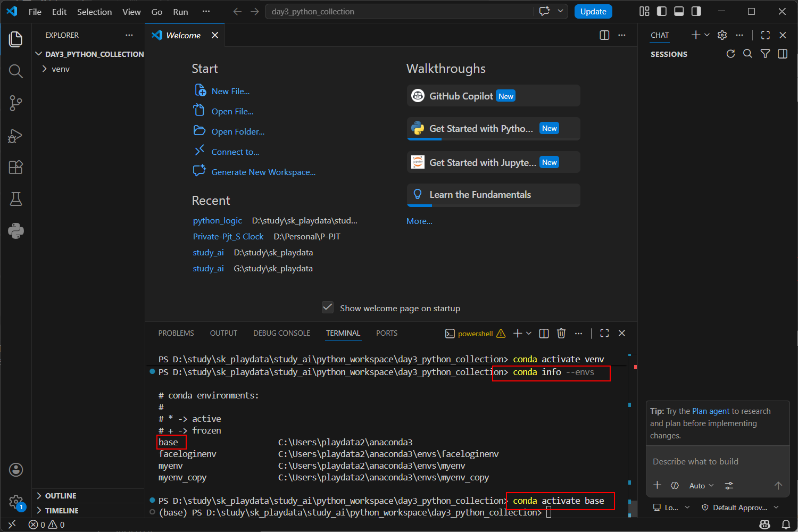
Task: Open new chat dropdown arrow
Action: [x=707, y=35]
